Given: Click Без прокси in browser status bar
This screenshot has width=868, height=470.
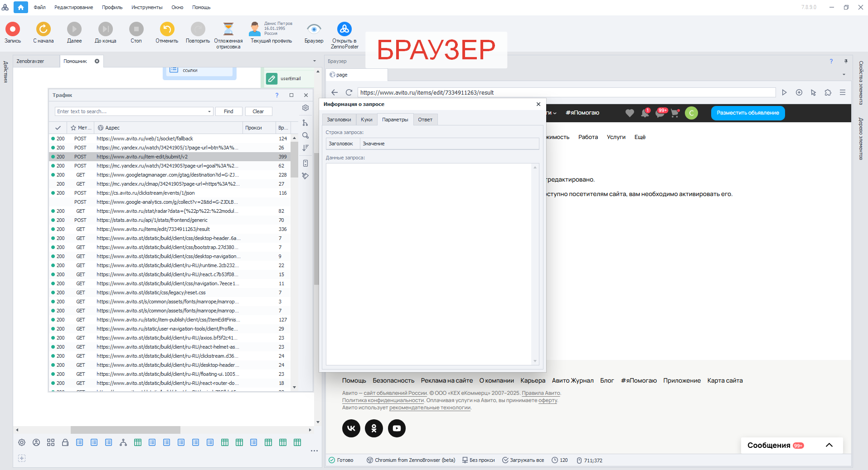Looking at the screenshot, I should pyautogui.click(x=479, y=460).
